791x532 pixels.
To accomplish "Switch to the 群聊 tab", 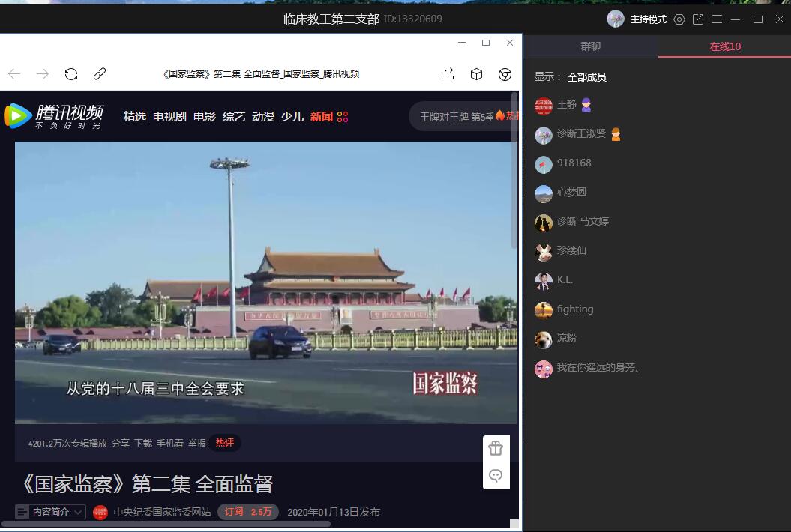I will click(590, 46).
